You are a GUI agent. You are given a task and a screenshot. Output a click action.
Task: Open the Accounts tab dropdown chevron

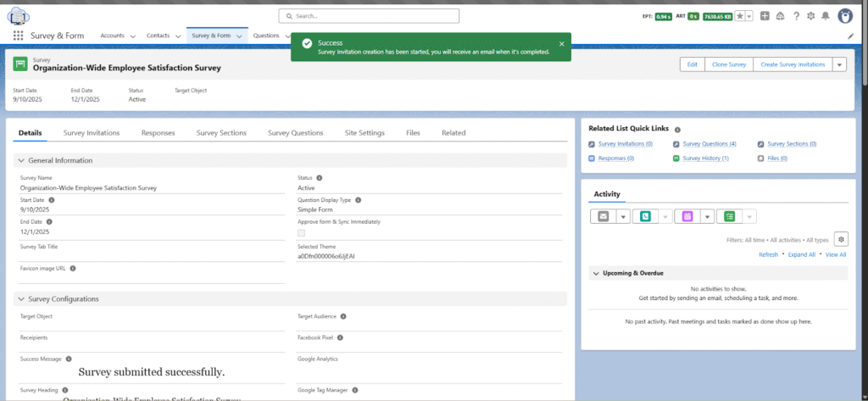point(133,36)
